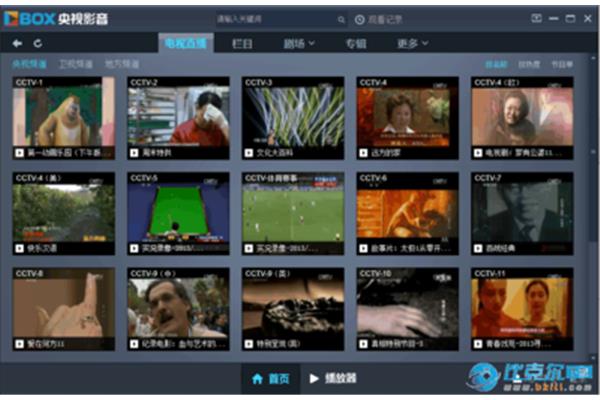
Task: Open the CCTV-11 opera thumbnail
Action: (522, 309)
